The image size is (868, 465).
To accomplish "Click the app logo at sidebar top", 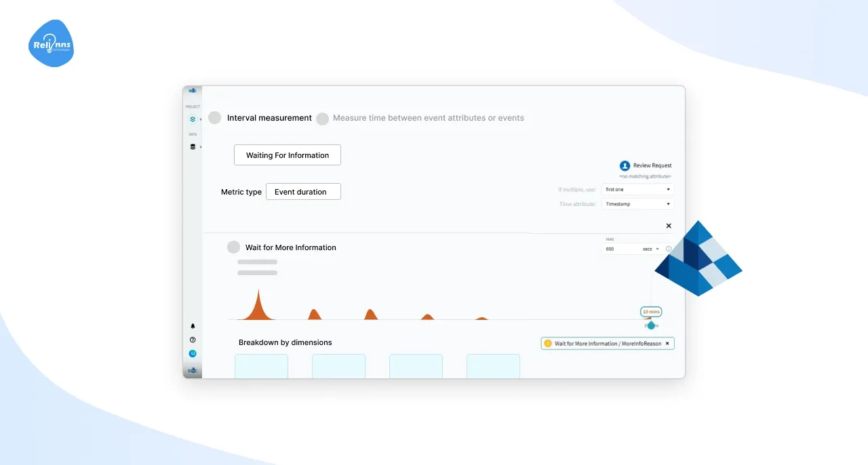I will coord(192,89).
